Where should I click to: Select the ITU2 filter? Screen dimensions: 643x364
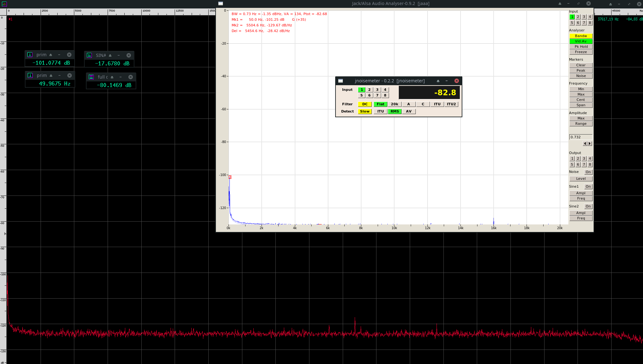pos(451,104)
